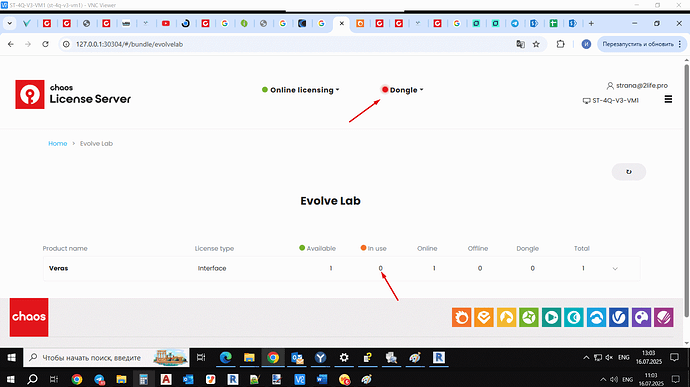Open the Online licensing dropdown
The width and height of the screenshot is (690, 387).
pos(301,90)
